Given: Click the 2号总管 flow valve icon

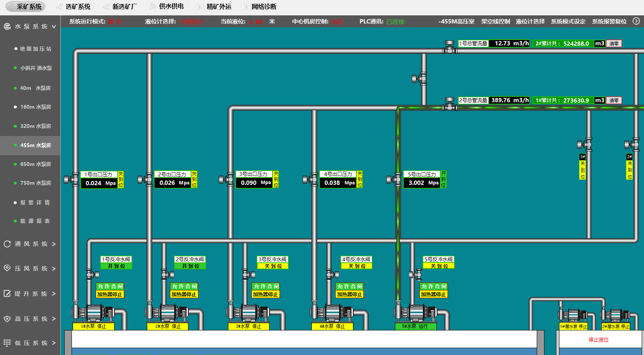Looking at the screenshot, I should (x=449, y=104).
